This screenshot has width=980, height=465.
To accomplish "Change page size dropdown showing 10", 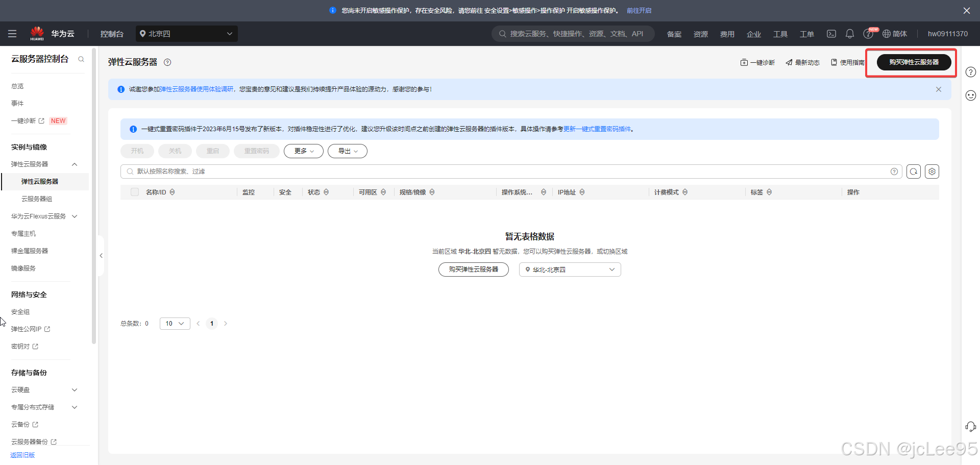I will pyautogui.click(x=175, y=324).
